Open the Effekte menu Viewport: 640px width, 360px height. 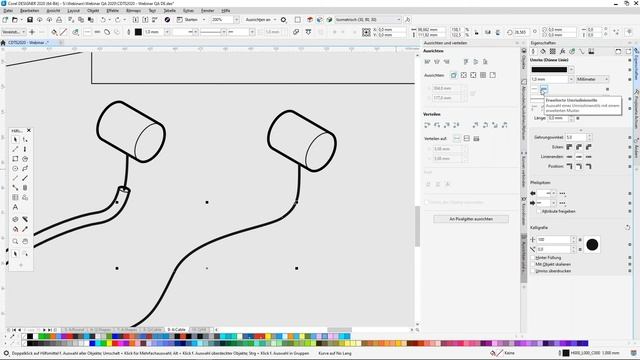tap(112, 11)
